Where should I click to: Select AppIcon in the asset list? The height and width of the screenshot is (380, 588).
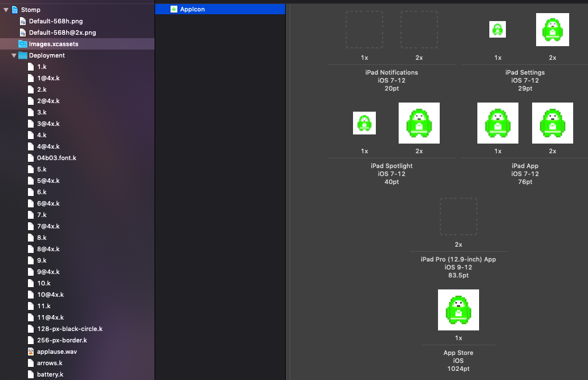220,9
